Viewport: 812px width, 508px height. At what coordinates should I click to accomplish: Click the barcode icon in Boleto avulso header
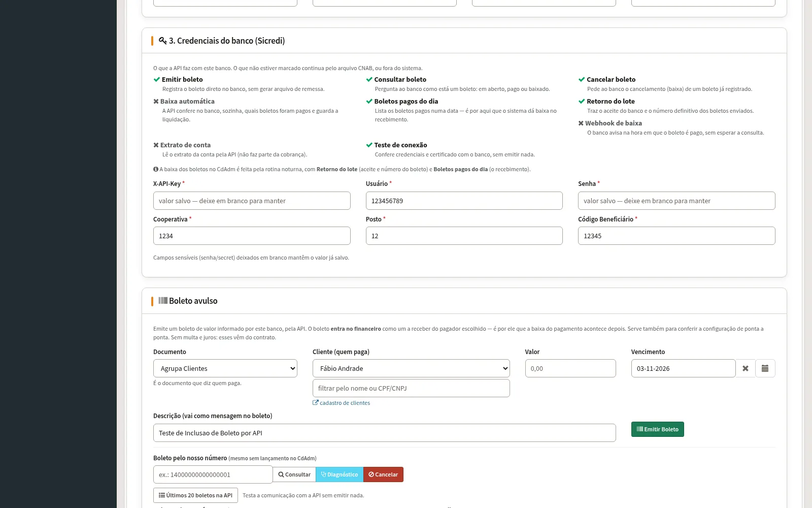(x=163, y=300)
